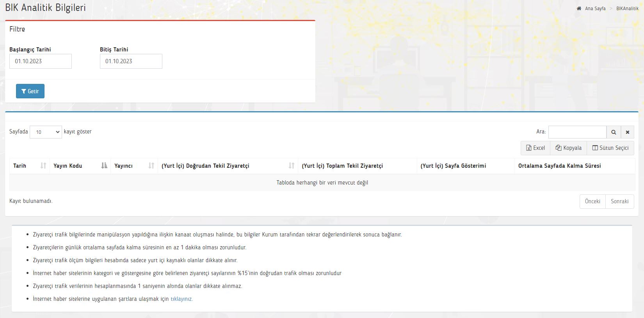Click the Toplam Tekil Ziyaretçi column header

pyautogui.click(x=342, y=166)
